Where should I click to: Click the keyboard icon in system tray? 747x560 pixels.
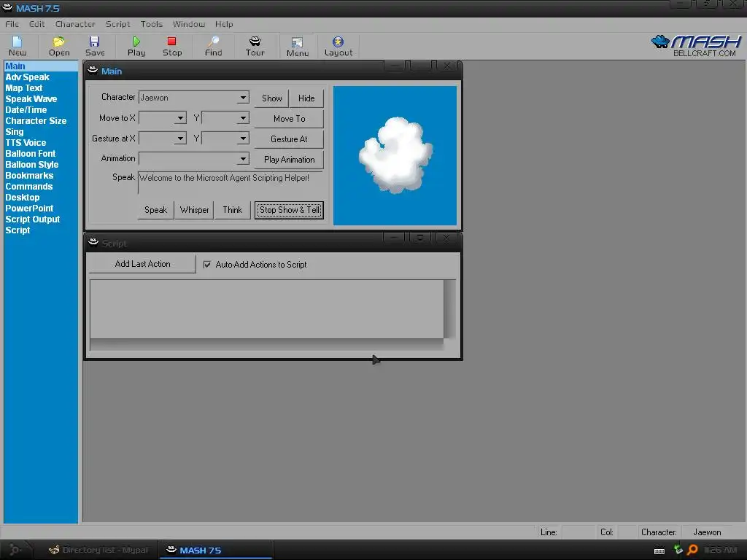[x=659, y=551]
